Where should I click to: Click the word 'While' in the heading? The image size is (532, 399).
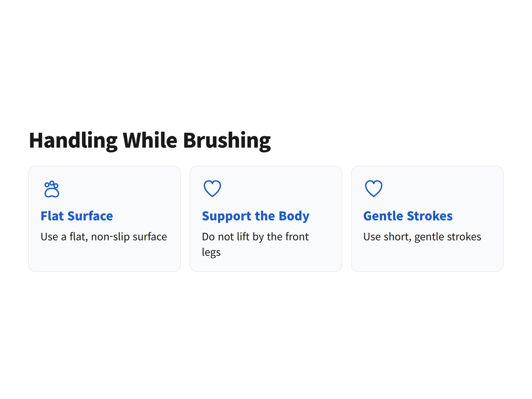[150, 140]
